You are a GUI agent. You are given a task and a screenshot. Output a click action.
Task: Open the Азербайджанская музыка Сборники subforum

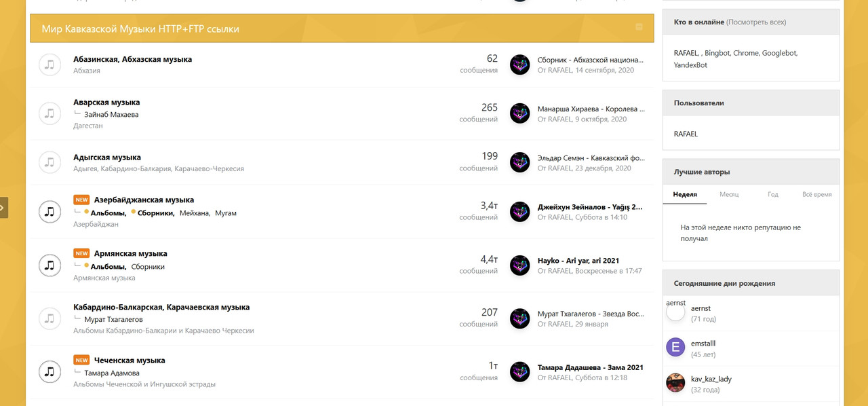(156, 213)
